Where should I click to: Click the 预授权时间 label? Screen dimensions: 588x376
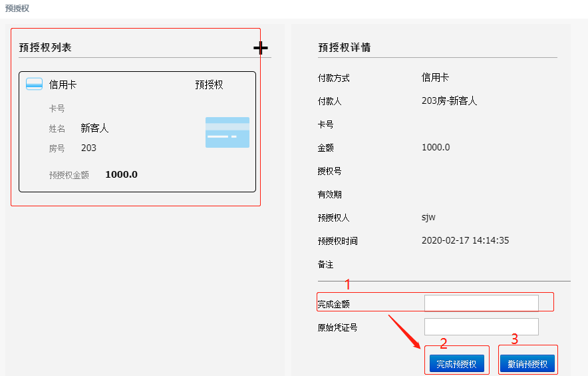(x=338, y=241)
